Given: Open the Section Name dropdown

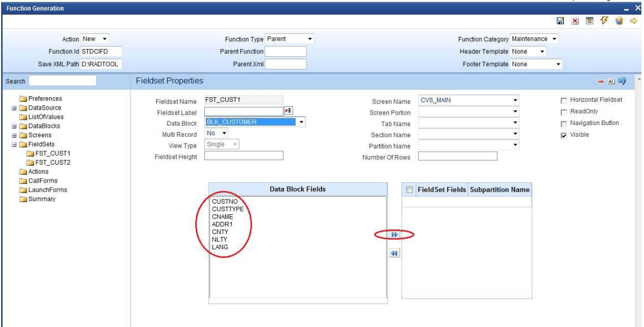Looking at the screenshot, I should (469, 134).
